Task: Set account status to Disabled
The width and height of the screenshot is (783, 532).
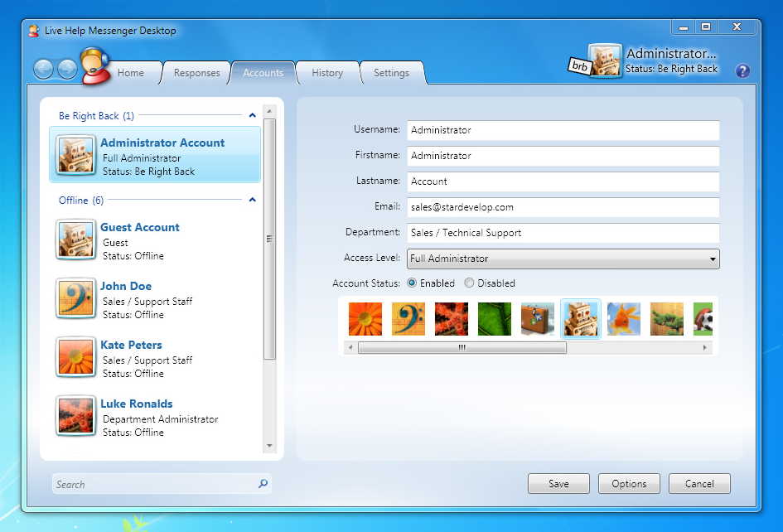Action: 469,283
